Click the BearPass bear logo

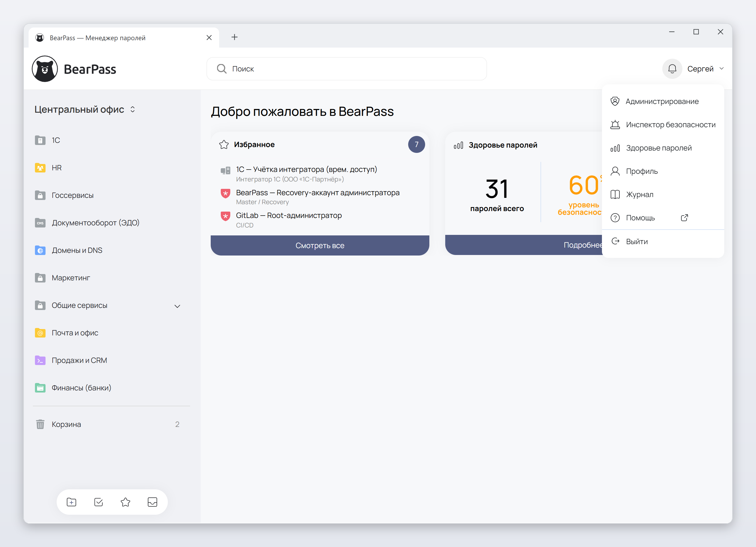tap(45, 69)
